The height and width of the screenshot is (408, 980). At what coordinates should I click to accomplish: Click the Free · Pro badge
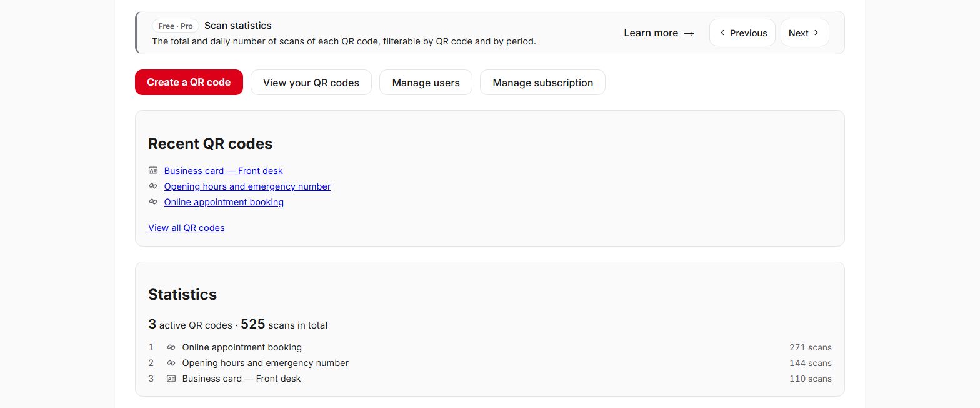176,26
